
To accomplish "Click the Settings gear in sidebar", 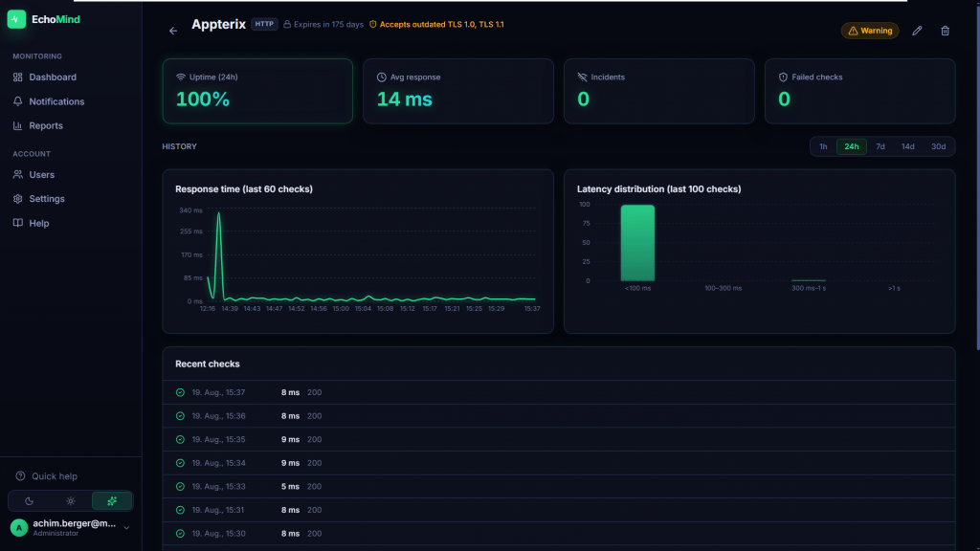I will [17, 199].
